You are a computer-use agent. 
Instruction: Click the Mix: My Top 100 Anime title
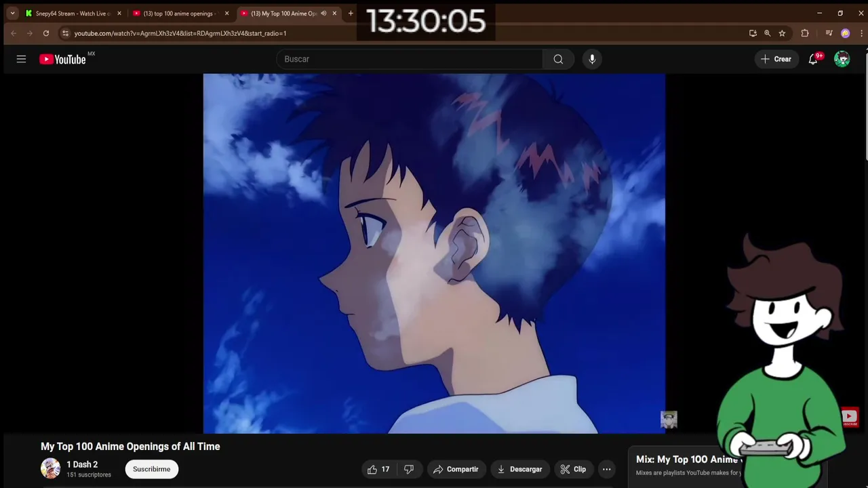(688, 460)
